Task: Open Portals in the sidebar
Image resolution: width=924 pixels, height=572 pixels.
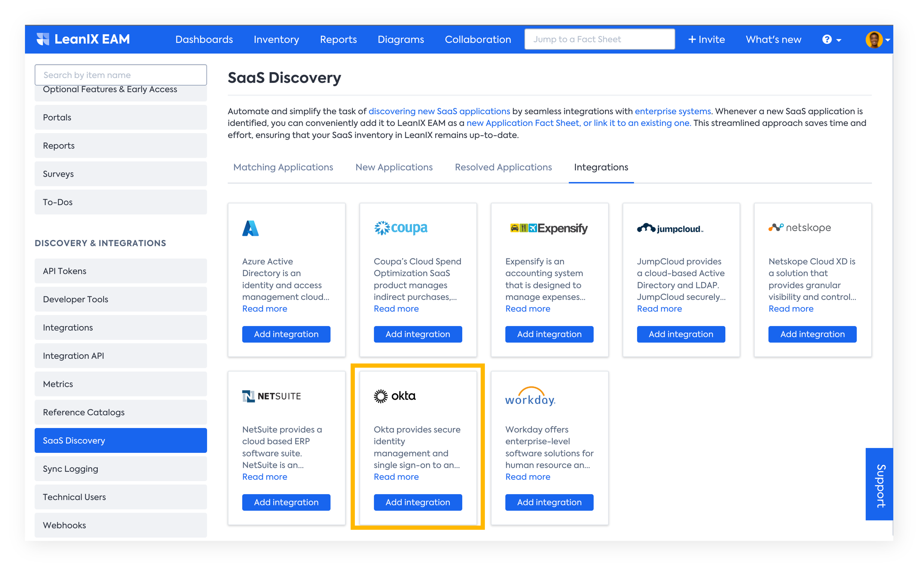Action: (x=121, y=117)
